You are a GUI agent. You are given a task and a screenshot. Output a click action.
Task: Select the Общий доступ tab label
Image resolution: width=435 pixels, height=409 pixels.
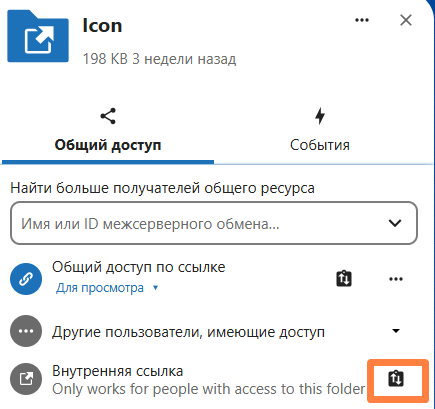[x=108, y=145]
